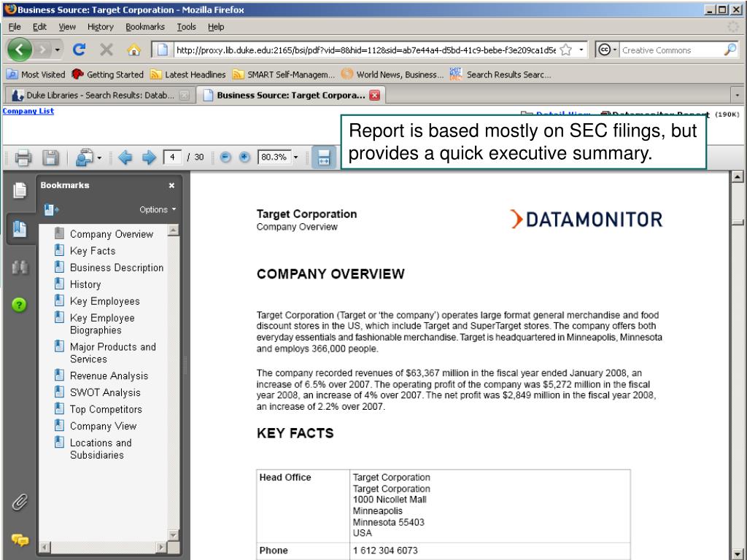747x560 pixels.
Task: Jump to History bookmark in panel
Action: tap(85, 284)
